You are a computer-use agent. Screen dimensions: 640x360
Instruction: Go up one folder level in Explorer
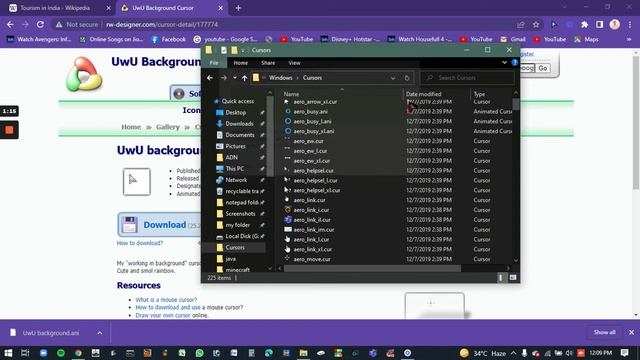(244, 78)
